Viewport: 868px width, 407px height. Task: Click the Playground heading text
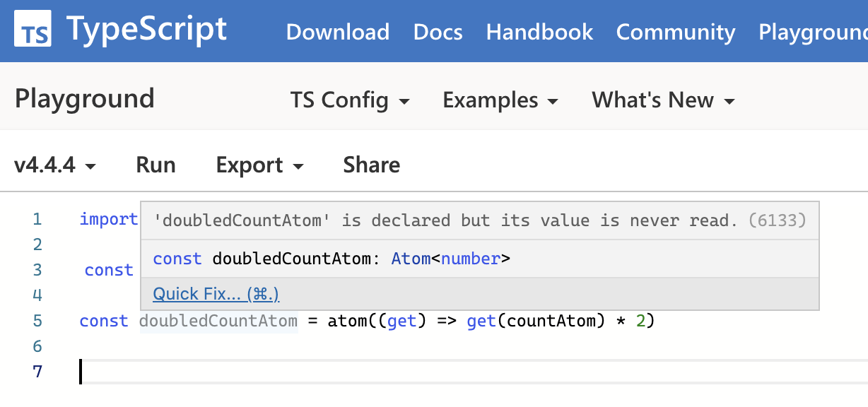[x=85, y=98]
